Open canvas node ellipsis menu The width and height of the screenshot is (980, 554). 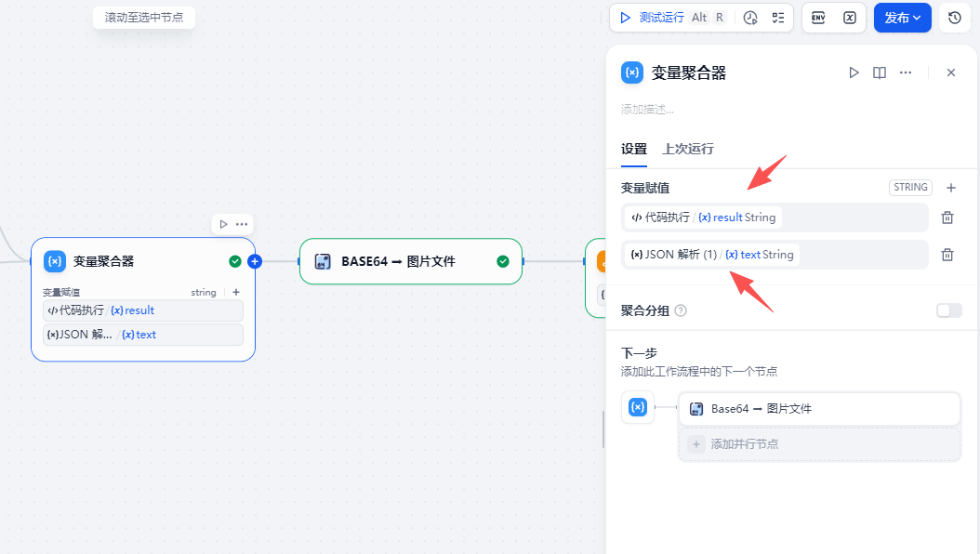pyautogui.click(x=242, y=224)
